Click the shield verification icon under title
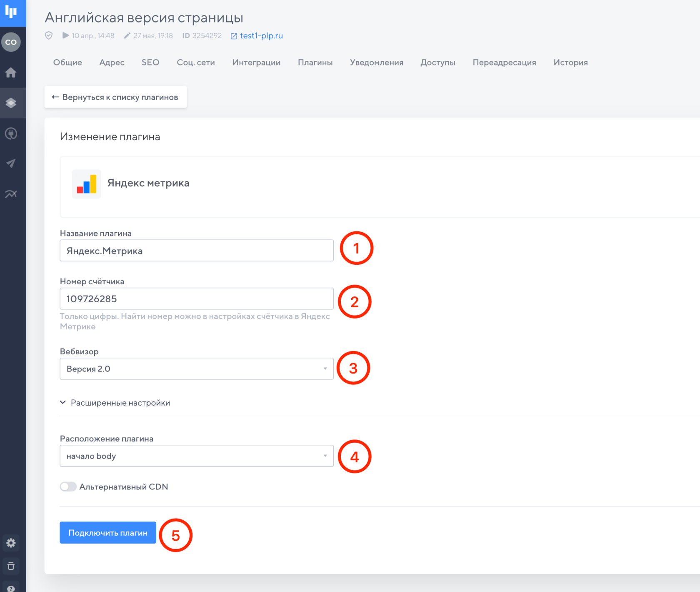700x592 pixels. (x=49, y=35)
